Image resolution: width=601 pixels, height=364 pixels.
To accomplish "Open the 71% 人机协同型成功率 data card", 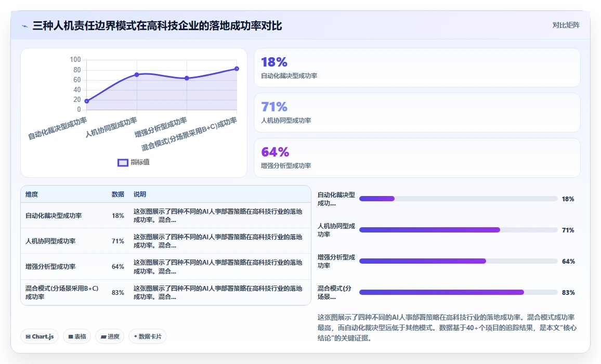I will (417, 113).
